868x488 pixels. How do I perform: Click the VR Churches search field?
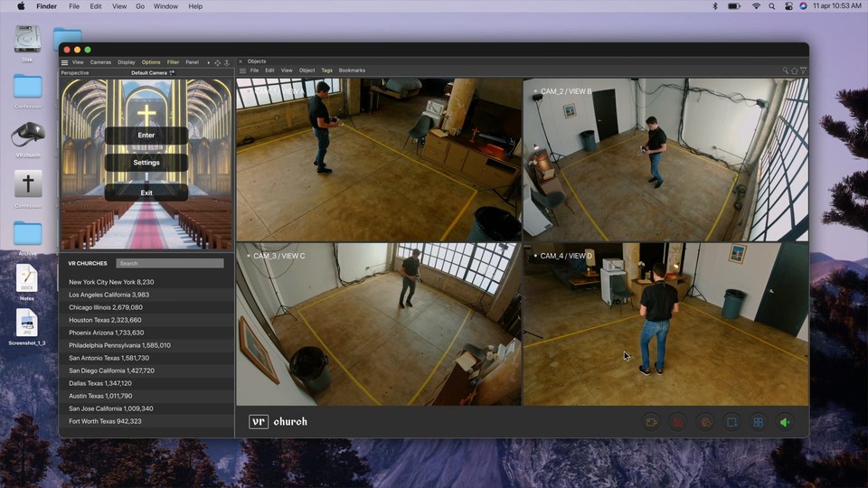(170, 263)
